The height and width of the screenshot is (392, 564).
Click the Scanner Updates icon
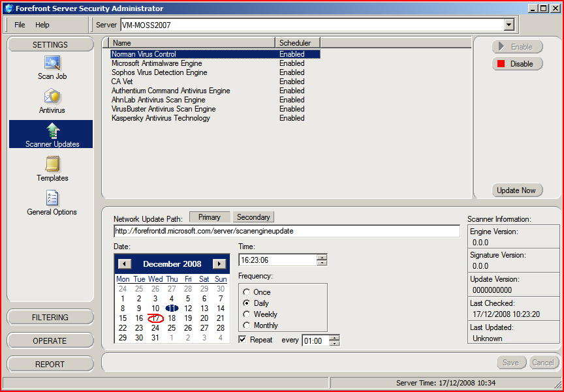pos(52,131)
